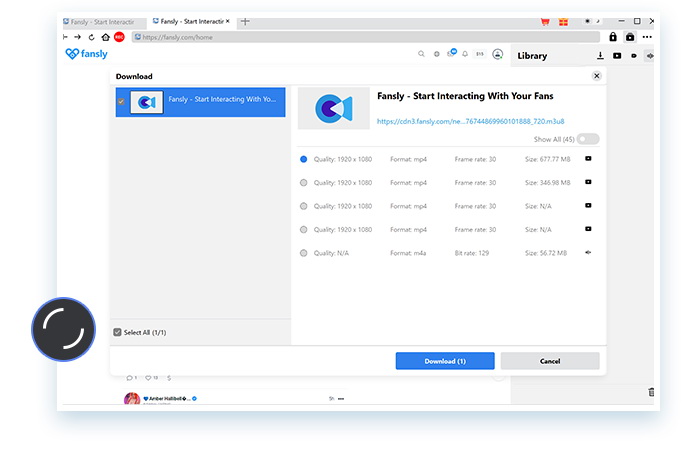
Task: Click video icon on third quality row
Action: [588, 205]
